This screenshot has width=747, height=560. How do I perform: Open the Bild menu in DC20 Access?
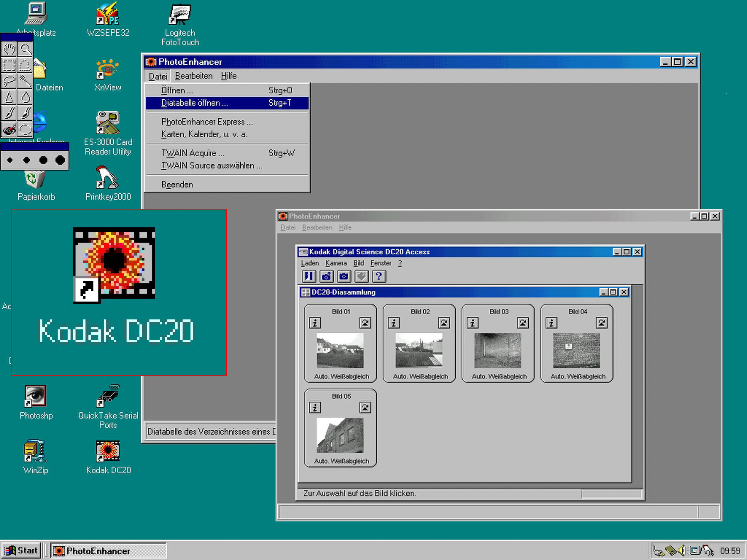click(x=359, y=263)
